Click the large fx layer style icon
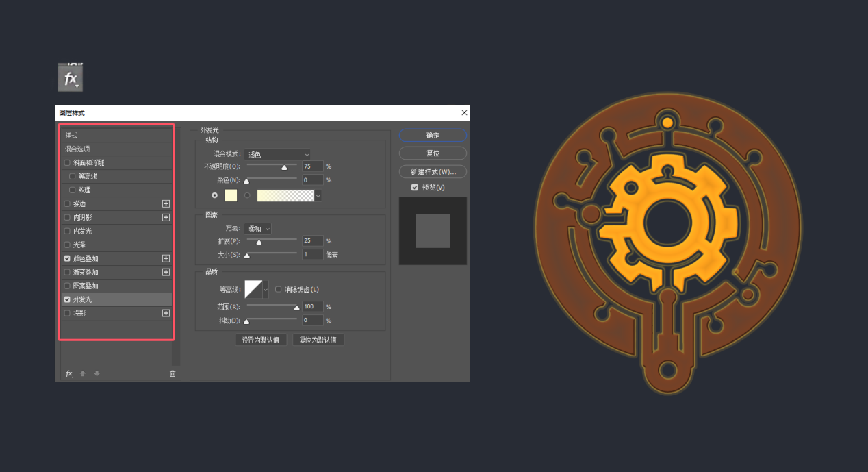This screenshot has width=868, height=472. tap(70, 78)
